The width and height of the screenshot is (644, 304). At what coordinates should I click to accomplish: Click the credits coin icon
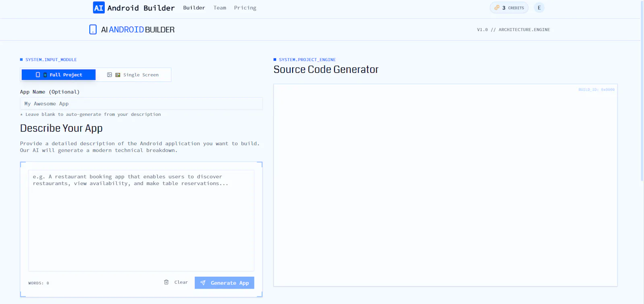[497, 8]
